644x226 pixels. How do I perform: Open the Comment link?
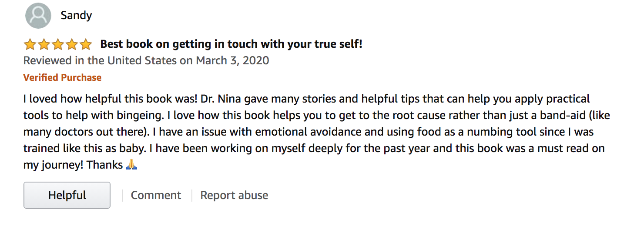click(x=156, y=196)
